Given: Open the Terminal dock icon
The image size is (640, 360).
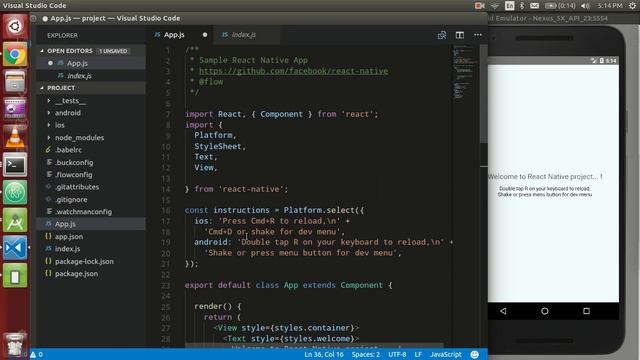Looking at the screenshot, I should (15, 165).
